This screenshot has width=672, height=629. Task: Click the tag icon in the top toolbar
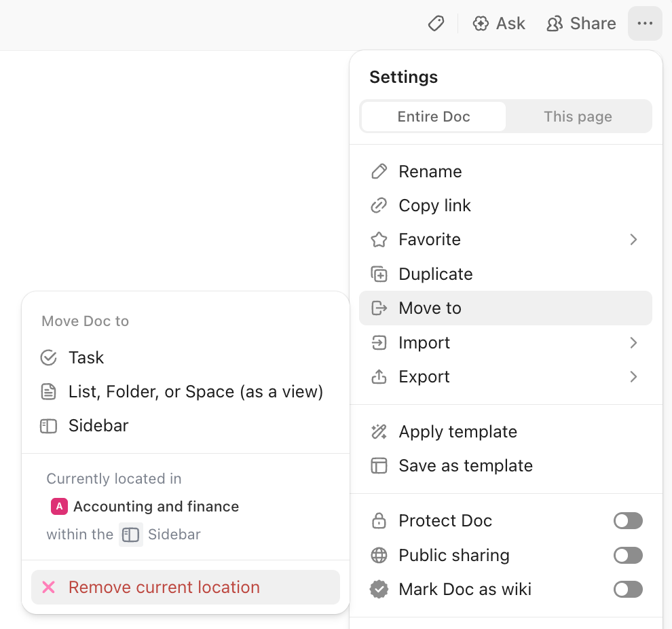435,23
